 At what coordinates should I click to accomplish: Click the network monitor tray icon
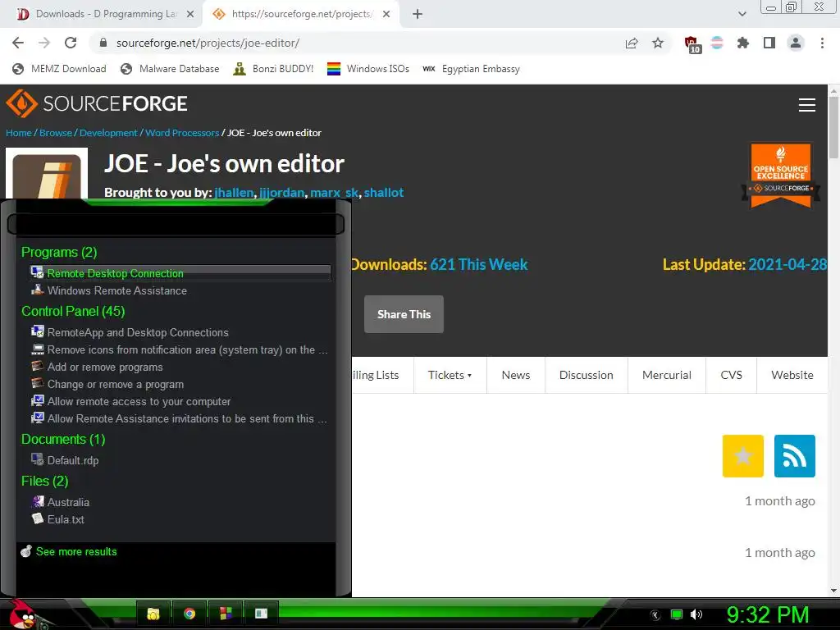[677, 614]
